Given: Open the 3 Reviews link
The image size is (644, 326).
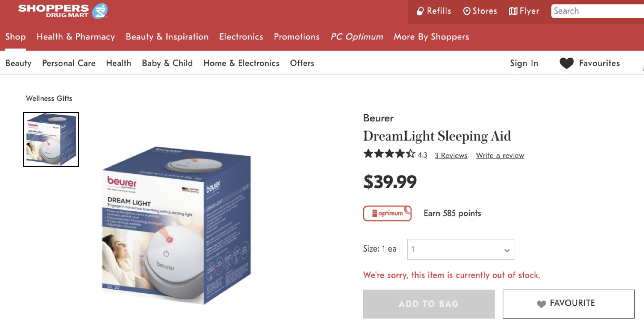Looking at the screenshot, I should (451, 155).
